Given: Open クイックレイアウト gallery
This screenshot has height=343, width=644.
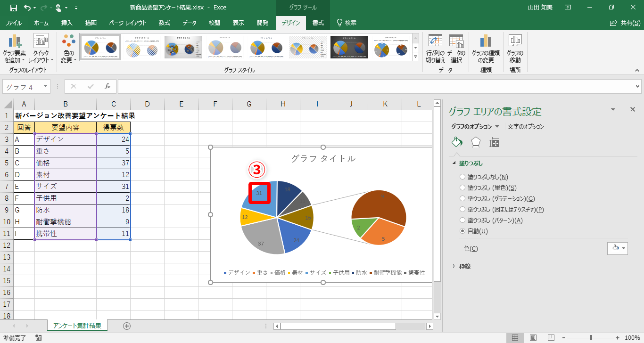Looking at the screenshot, I should click(41, 49).
